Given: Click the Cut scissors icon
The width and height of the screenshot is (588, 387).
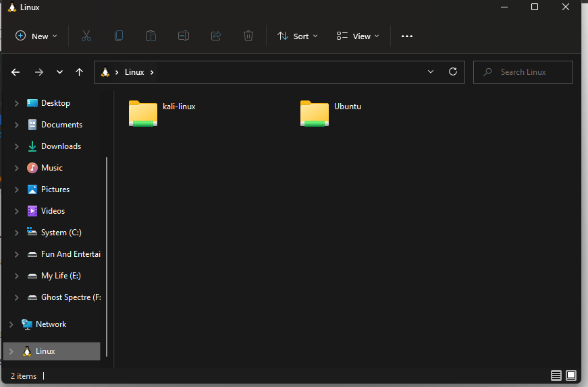Looking at the screenshot, I should [86, 36].
